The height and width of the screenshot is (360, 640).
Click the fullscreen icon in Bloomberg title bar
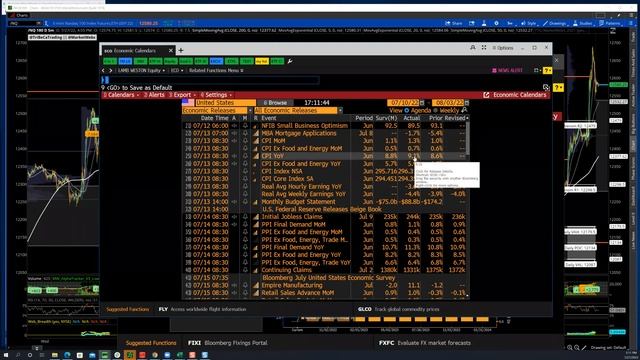point(484,48)
